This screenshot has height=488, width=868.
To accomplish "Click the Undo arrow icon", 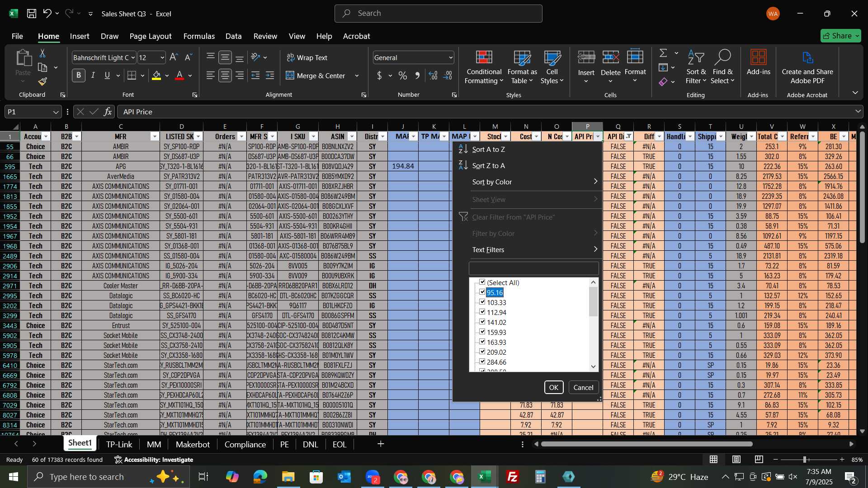I will tap(47, 14).
